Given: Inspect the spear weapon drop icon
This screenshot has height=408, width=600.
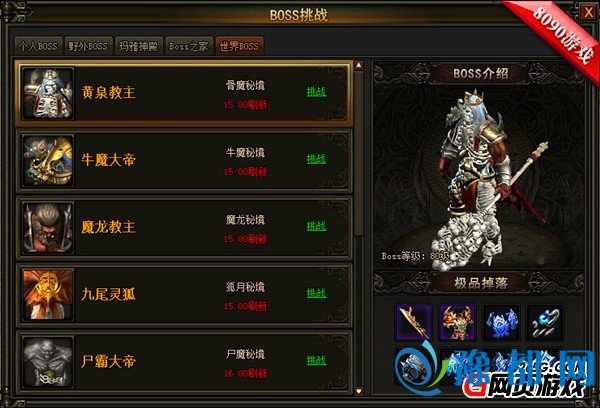Looking at the screenshot, I should [x=414, y=322].
